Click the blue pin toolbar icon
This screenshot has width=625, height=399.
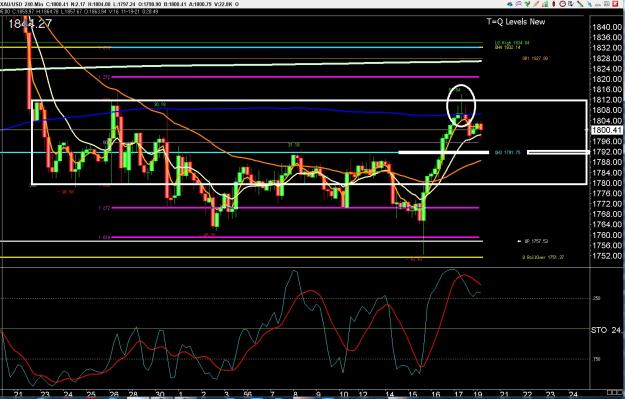[x=590, y=4]
